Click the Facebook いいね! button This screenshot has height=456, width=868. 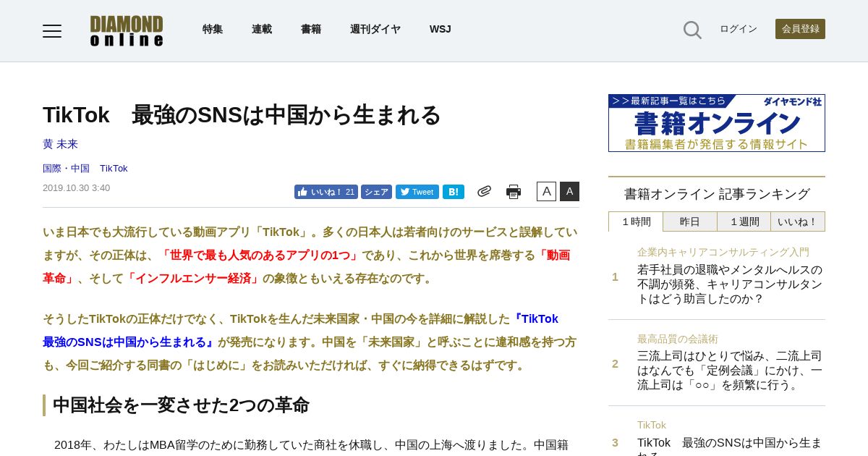click(x=326, y=192)
